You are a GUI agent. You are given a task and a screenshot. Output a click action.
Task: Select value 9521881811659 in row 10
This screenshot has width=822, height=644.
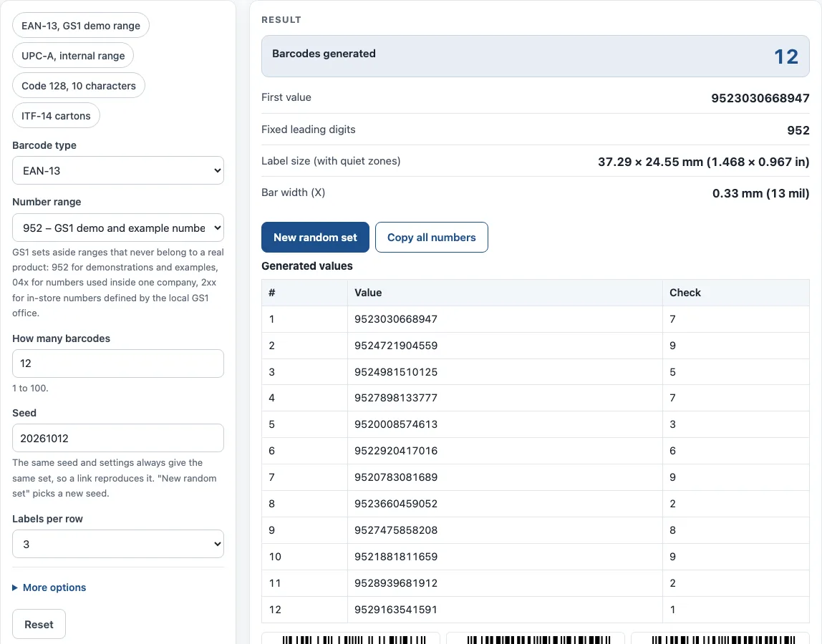tap(396, 557)
